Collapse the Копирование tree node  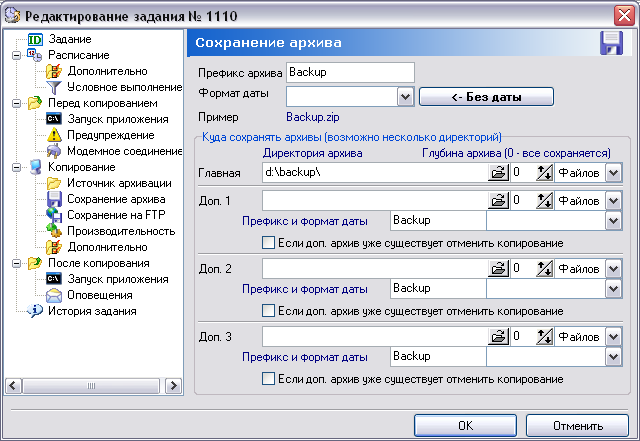tap(15, 167)
